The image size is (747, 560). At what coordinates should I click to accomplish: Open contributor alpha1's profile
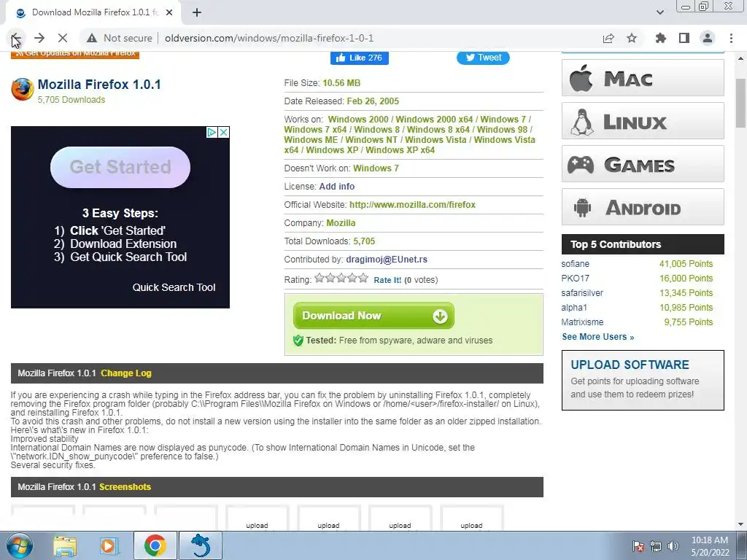tap(574, 308)
